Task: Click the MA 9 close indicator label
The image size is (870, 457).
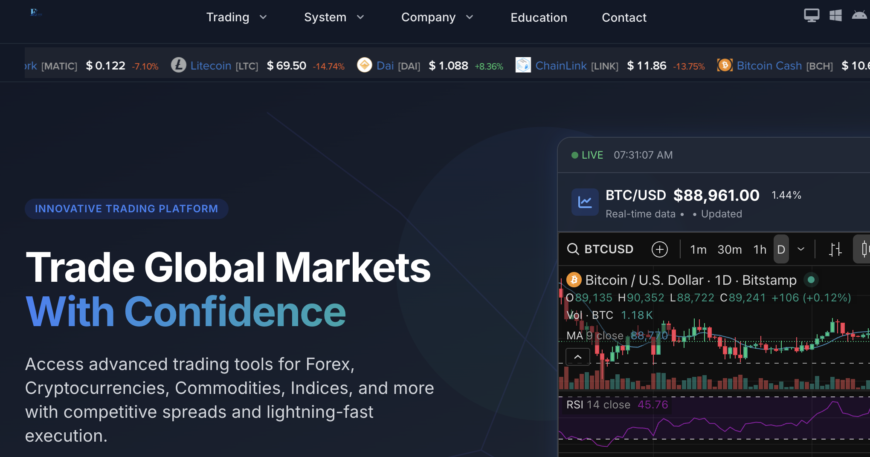Action: coord(595,336)
